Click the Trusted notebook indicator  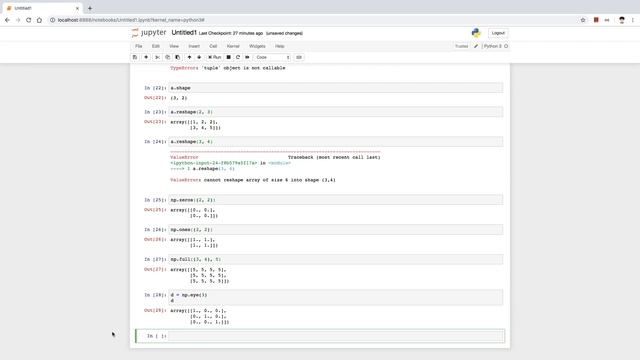(462, 46)
